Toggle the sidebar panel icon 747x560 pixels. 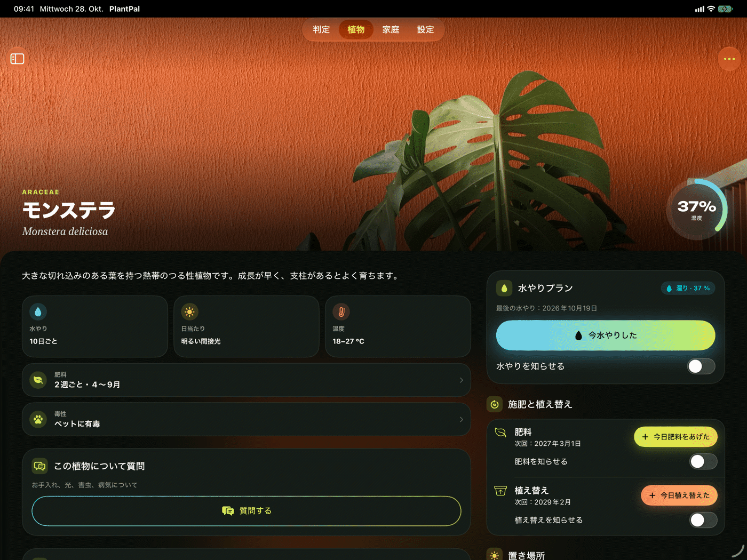18,59
